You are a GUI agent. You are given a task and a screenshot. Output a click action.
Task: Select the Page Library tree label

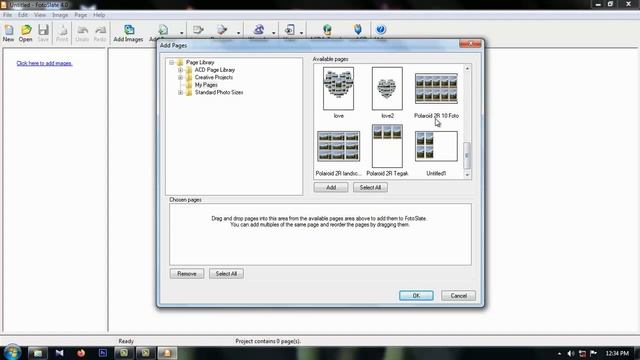click(200, 62)
